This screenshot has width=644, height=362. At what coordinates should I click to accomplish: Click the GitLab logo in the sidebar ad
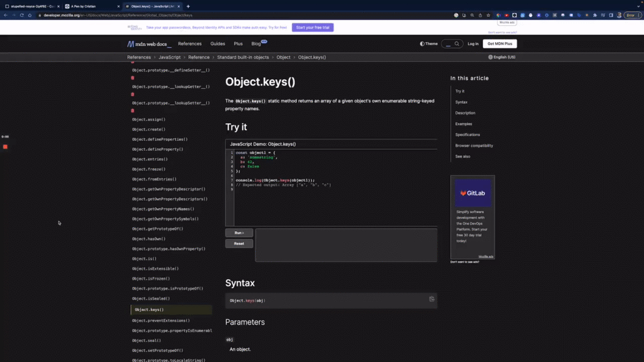pos(472,193)
